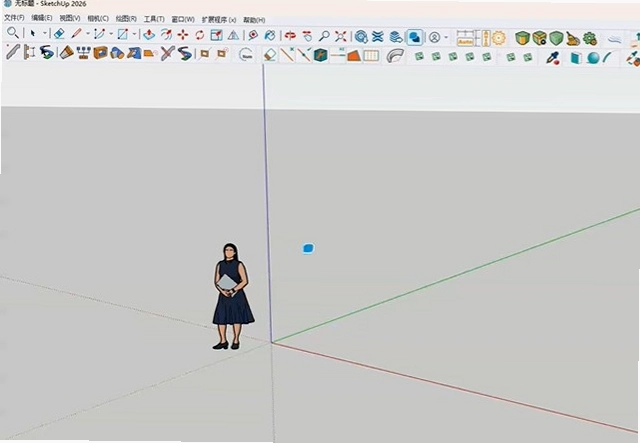Image resolution: width=640 pixels, height=443 pixels.
Task: Open the 工具(T) menu
Action: (x=154, y=19)
